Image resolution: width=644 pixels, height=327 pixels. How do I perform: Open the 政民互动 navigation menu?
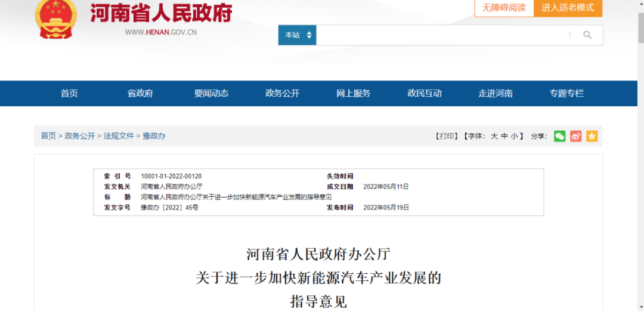(x=425, y=93)
